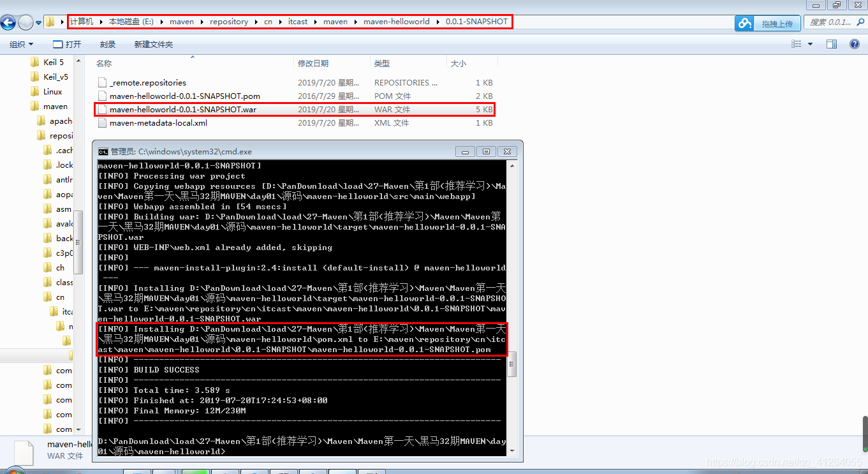Click 新建文件夹 toolbar button

(x=154, y=45)
